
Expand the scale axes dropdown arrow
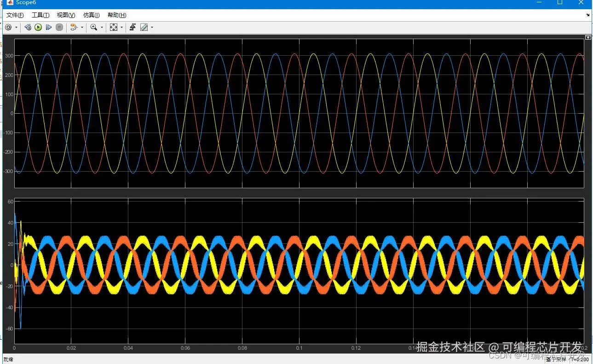coord(122,28)
